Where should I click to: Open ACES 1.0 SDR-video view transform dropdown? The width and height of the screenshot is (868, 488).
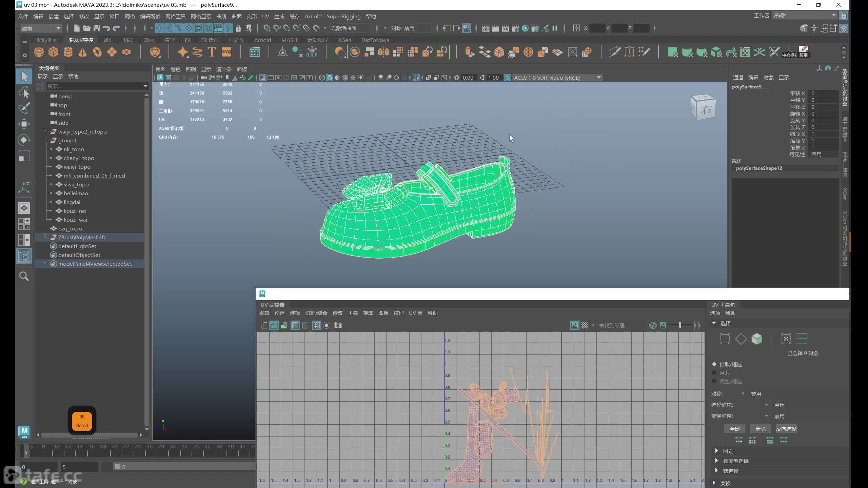pos(557,78)
